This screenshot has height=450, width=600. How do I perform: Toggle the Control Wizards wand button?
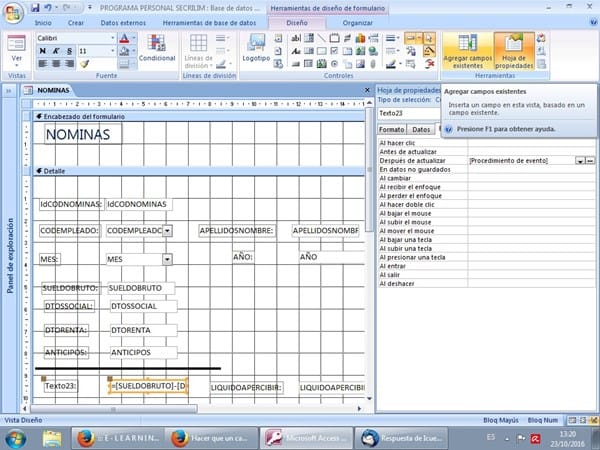[429, 51]
